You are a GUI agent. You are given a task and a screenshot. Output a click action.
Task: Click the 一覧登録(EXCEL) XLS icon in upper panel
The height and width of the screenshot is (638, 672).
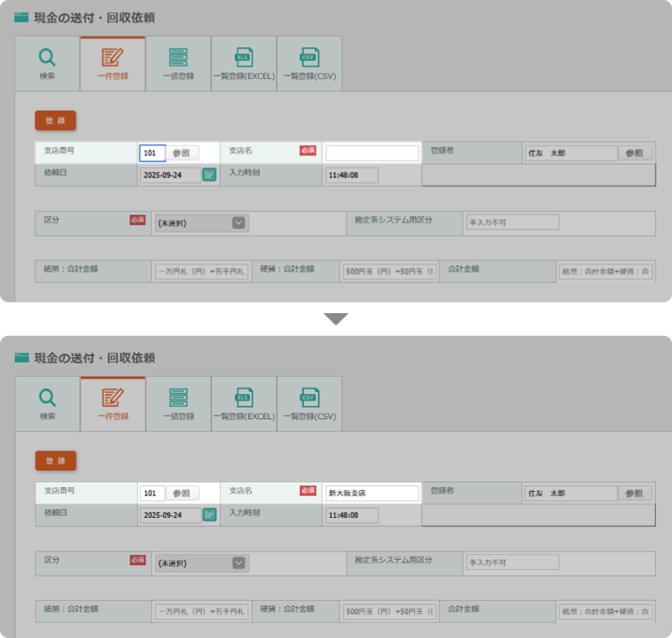(x=244, y=57)
